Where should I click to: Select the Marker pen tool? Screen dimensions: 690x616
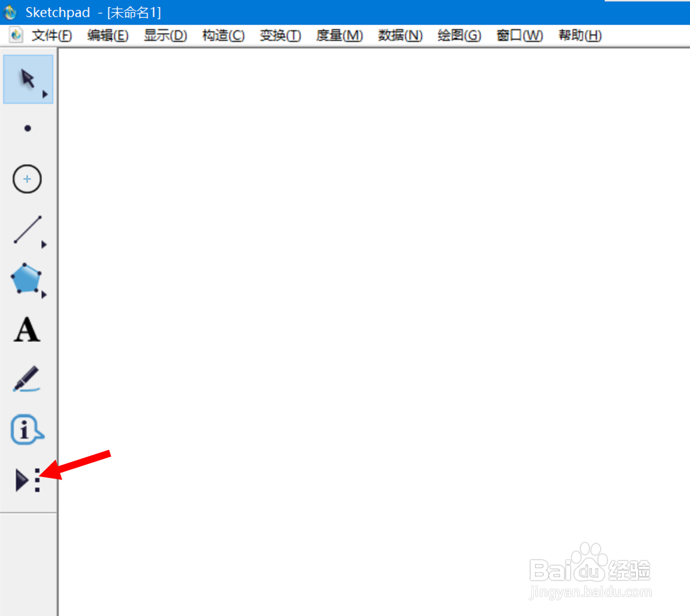26,379
